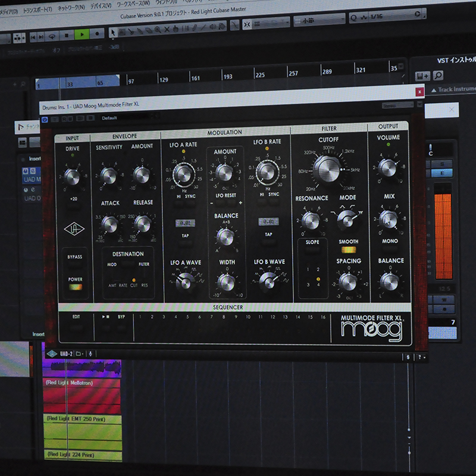
Task: Select the Zoom magnifier tool
Action: (158, 30)
